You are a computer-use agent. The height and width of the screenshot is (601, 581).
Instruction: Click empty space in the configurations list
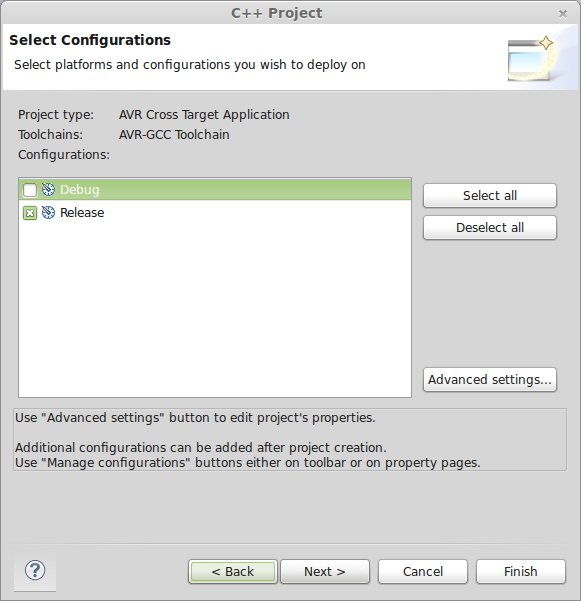215,307
